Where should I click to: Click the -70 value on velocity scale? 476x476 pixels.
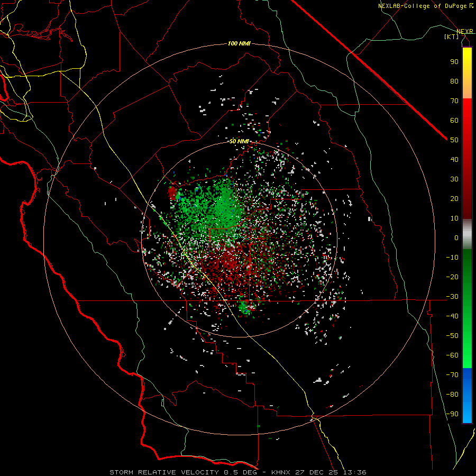click(x=452, y=375)
